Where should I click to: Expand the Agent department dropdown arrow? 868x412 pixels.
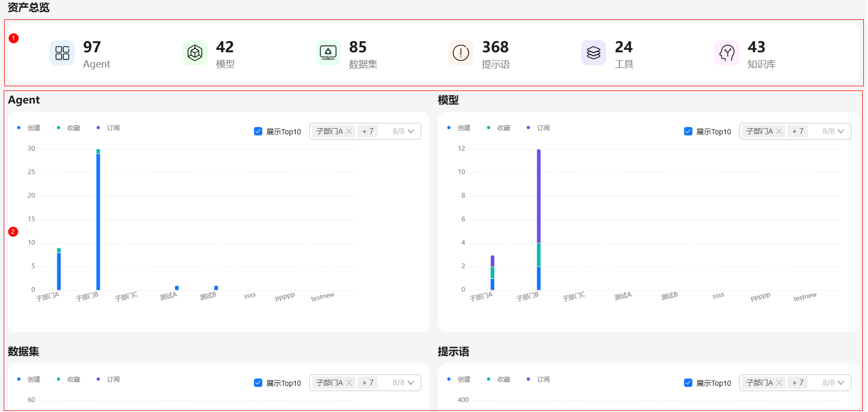coord(411,131)
